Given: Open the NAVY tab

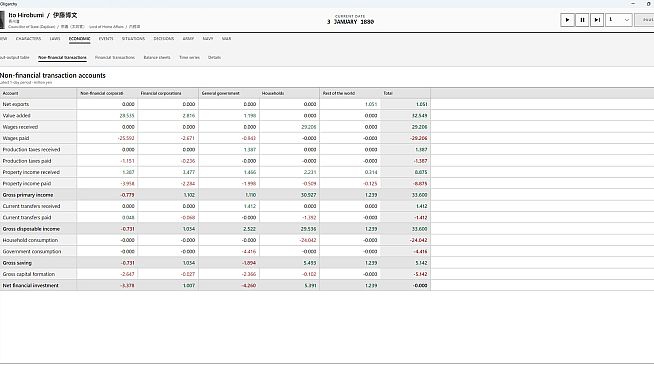Looking at the screenshot, I should click(x=208, y=39).
